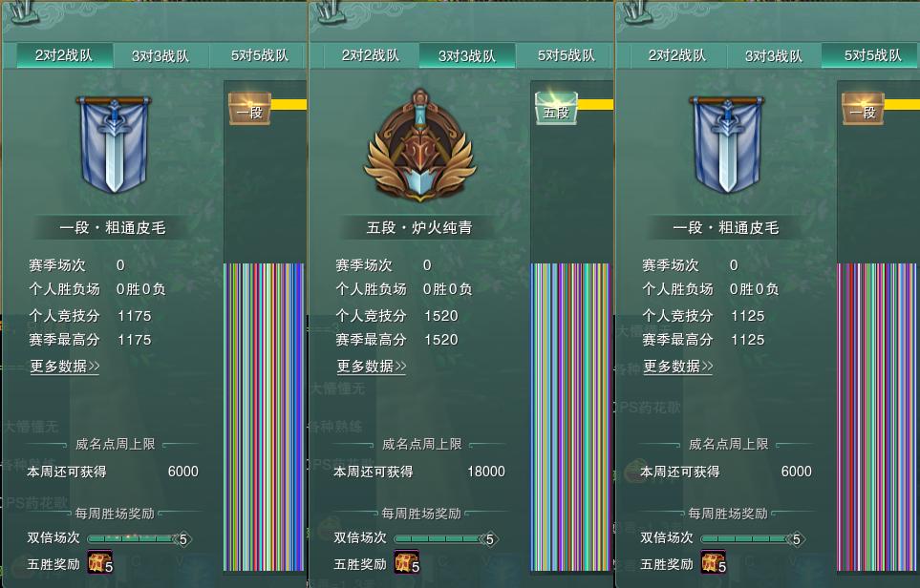Click the blue sword banner badge in left panel
This screenshot has height=588, width=920.
click(x=114, y=145)
